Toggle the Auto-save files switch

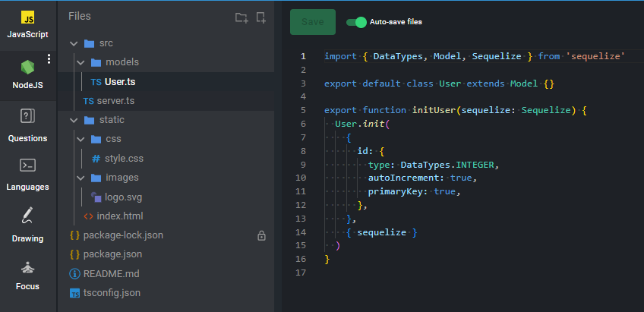[x=356, y=22]
